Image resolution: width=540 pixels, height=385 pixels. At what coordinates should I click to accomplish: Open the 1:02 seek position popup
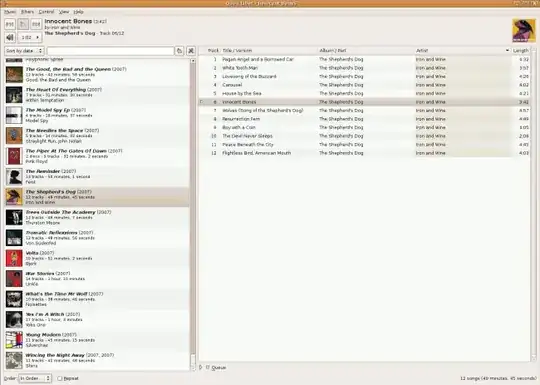tap(30, 37)
